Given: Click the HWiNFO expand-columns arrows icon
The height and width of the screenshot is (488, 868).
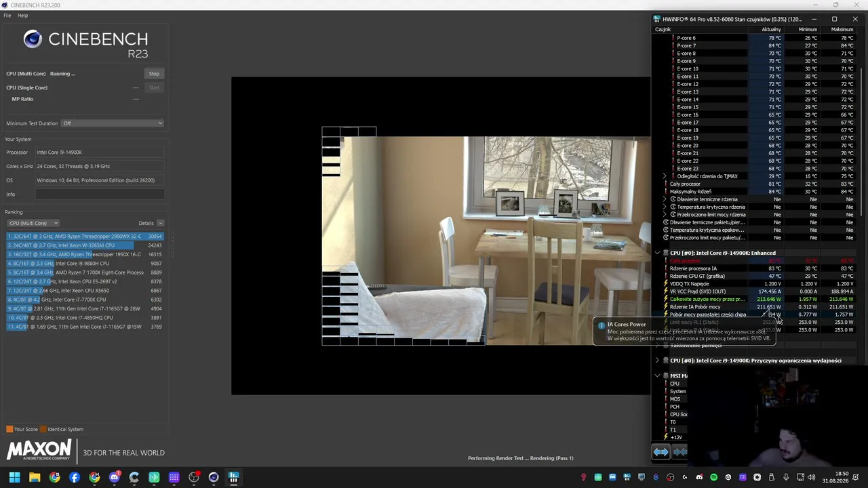Looking at the screenshot, I should [660, 452].
